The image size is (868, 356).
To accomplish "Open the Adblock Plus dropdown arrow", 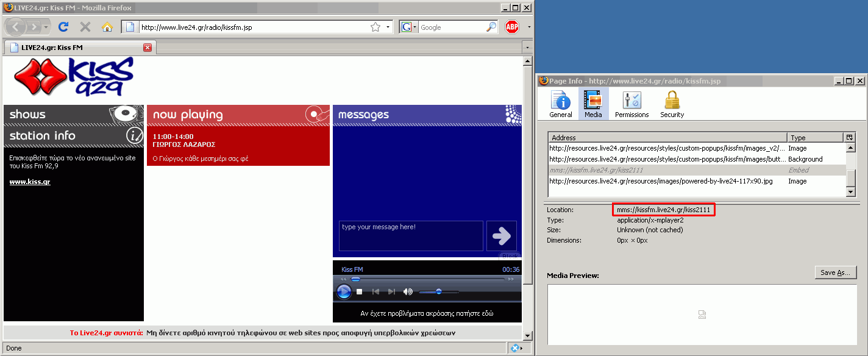I will tap(529, 27).
